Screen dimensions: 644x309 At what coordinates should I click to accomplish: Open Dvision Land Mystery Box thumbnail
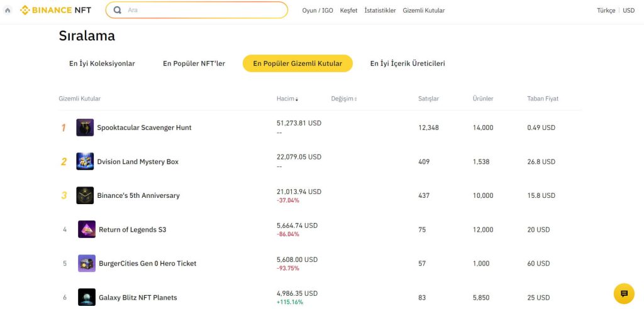85,161
